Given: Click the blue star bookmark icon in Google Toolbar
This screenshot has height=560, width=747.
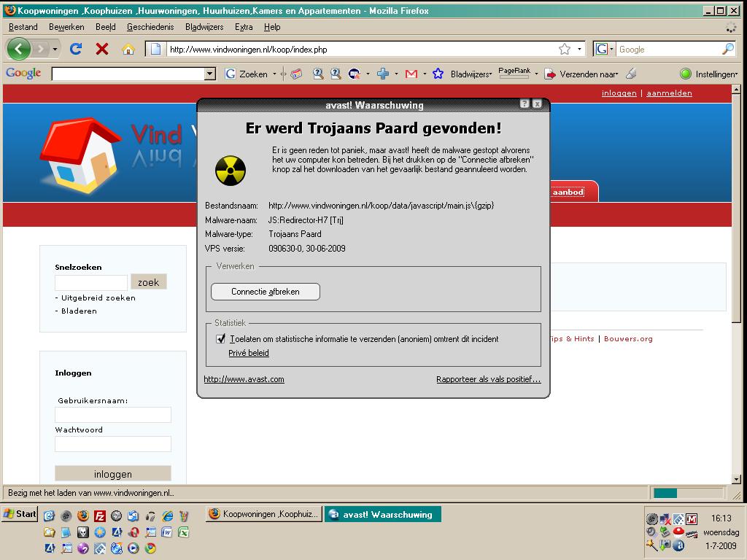Looking at the screenshot, I should coord(438,74).
